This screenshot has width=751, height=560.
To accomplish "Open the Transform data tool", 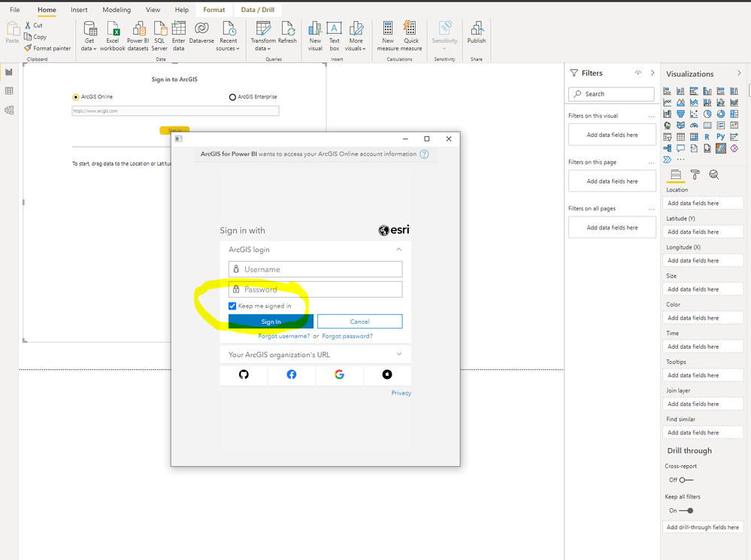I will (x=263, y=35).
